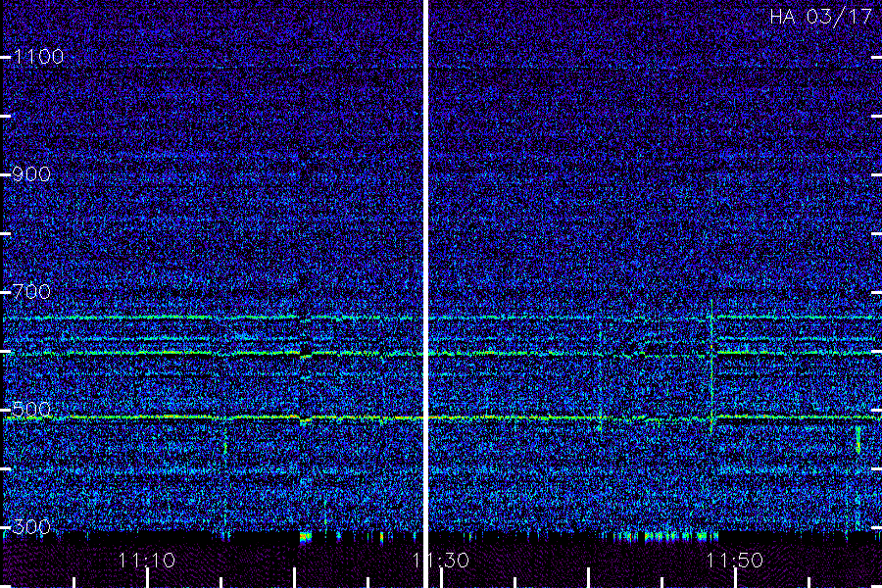The width and height of the screenshot is (882, 588).
Task: Click the 300 frequency axis label
Action: [x=31, y=527]
